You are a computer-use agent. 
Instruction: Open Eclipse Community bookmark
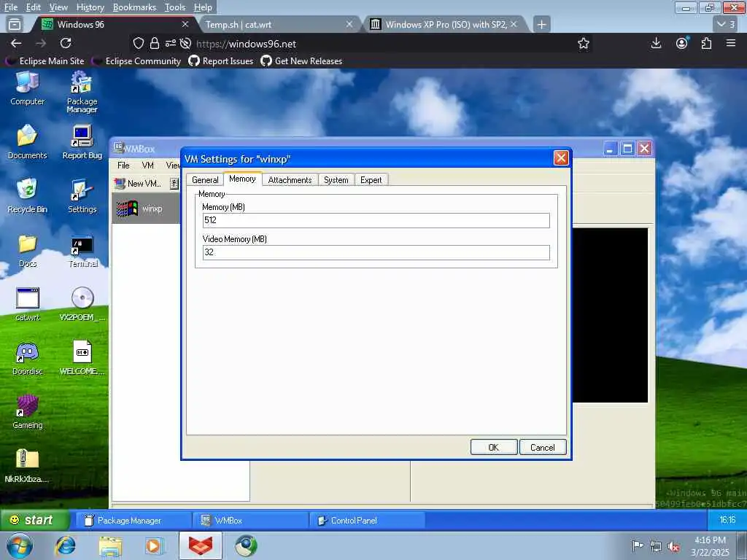pos(137,61)
